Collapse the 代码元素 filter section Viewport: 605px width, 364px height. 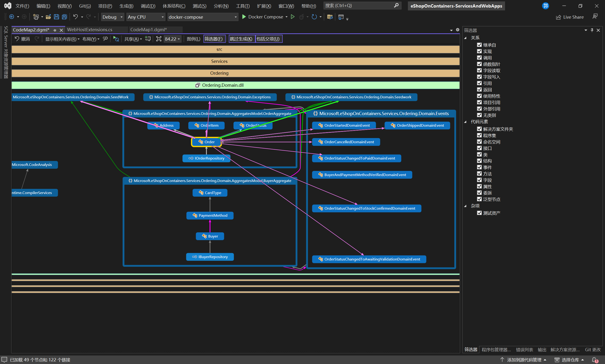[465, 122]
